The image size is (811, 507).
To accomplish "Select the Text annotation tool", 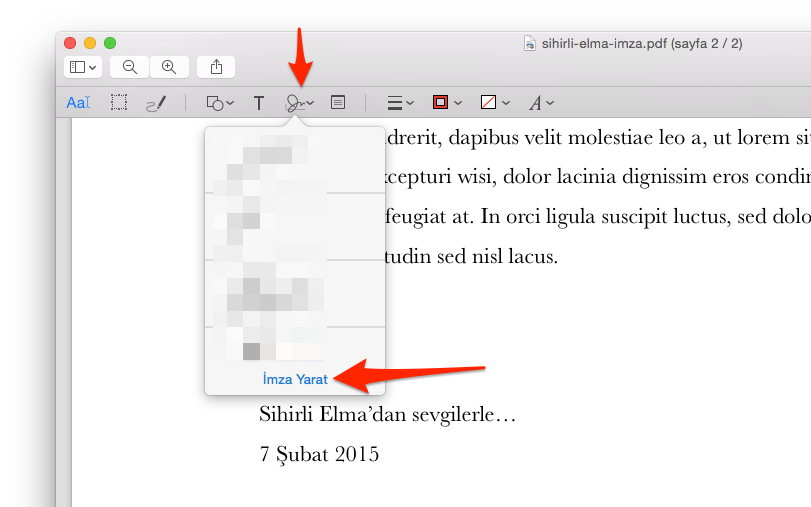I will (x=259, y=102).
